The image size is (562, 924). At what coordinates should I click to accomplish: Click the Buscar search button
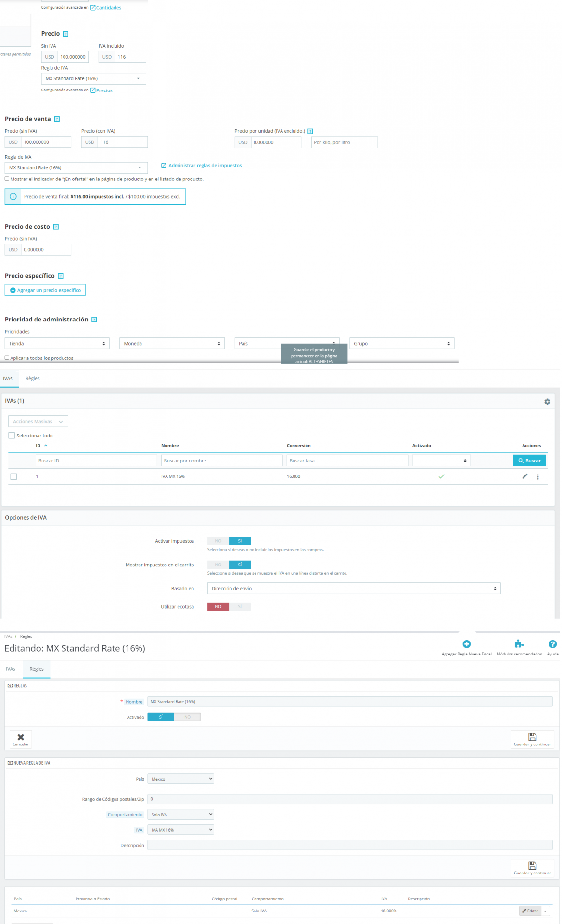pyautogui.click(x=529, y=461)
